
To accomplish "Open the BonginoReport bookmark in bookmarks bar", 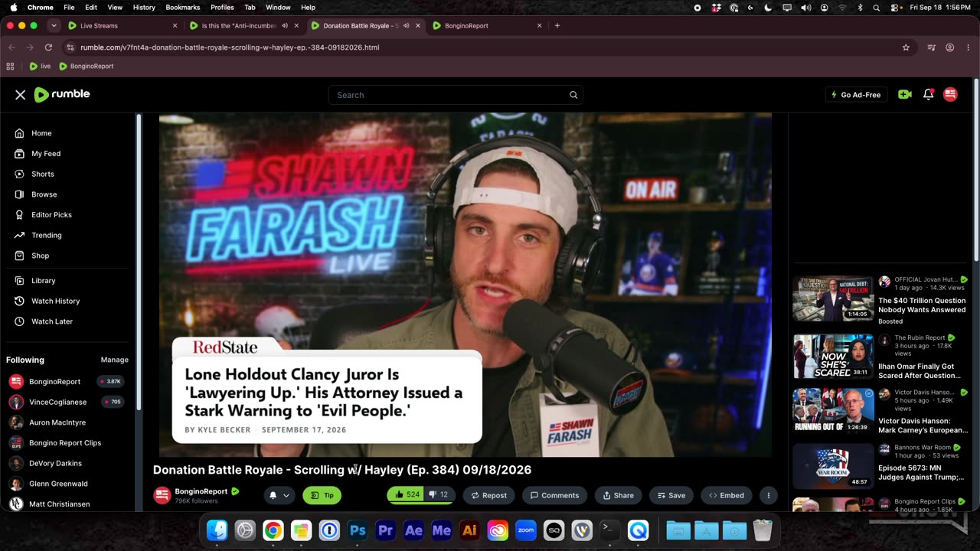I will pos(87,67).
